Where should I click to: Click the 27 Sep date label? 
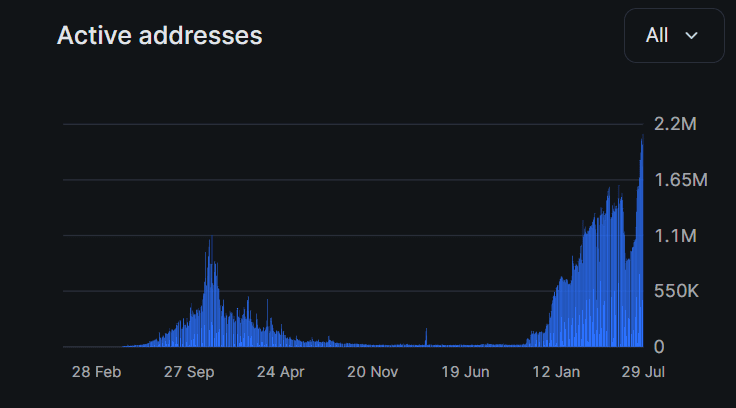[x=189, y=372]
